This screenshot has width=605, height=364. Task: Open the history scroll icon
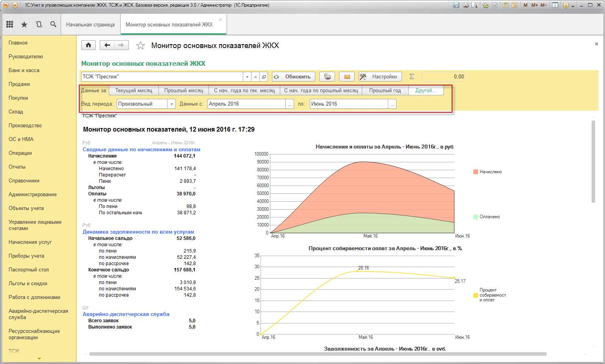pos(39,24)
